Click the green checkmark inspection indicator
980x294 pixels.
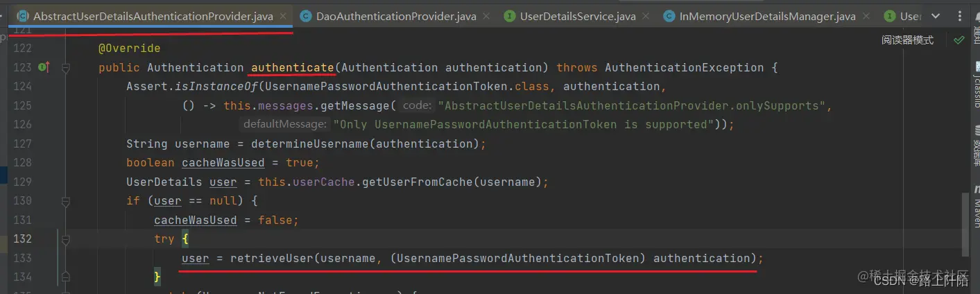[958, 40]
